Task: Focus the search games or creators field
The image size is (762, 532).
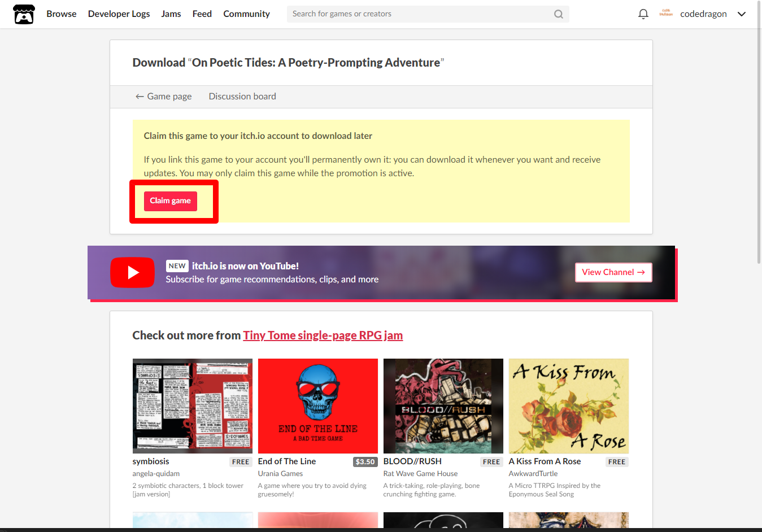Action: [428, 14]
